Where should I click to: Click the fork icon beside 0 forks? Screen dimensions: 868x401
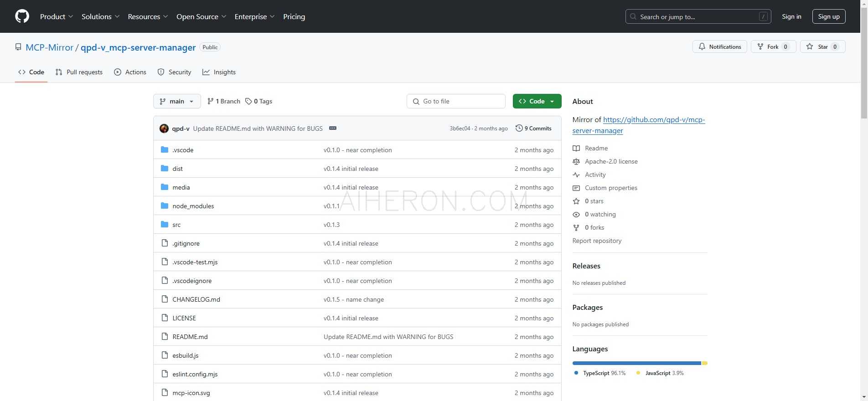click(576, 227)
